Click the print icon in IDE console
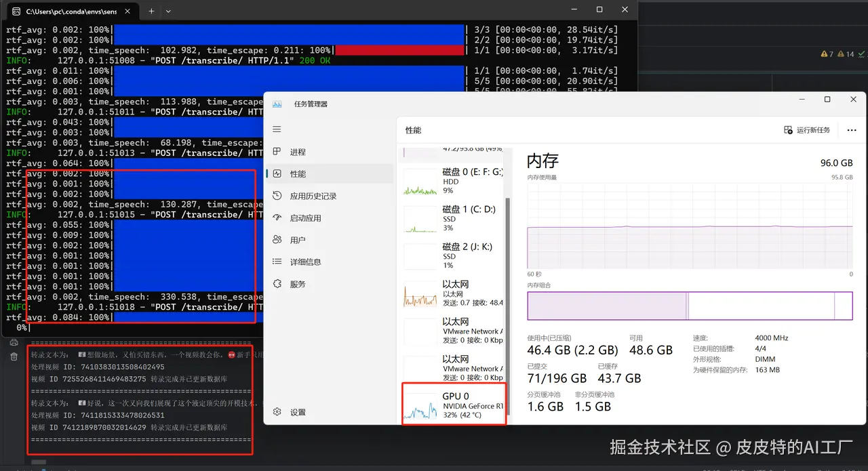The height and width of the screenshot is (471, 868). 14,342
